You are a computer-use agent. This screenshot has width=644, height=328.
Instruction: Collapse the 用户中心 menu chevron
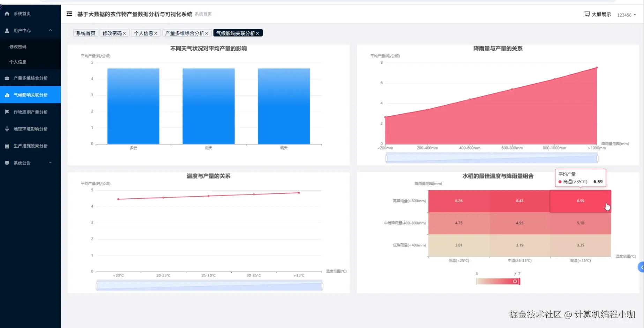click(x=50, y=30)
